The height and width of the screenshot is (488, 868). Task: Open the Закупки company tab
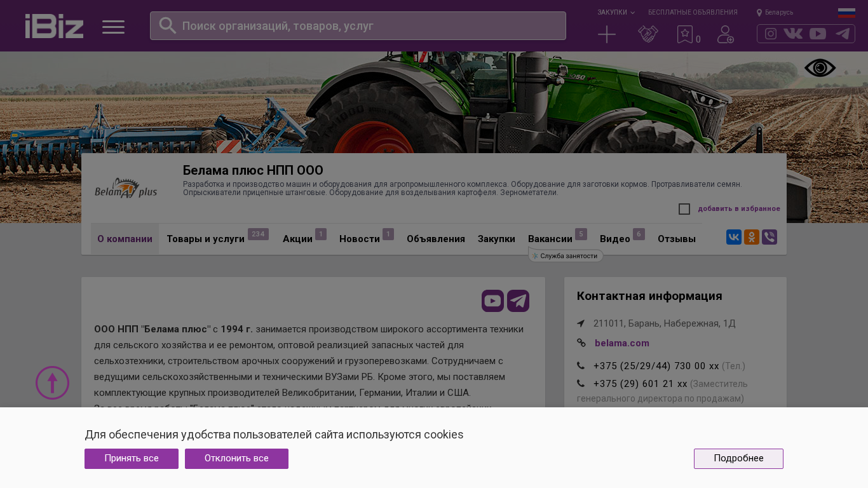pos(496,239)
